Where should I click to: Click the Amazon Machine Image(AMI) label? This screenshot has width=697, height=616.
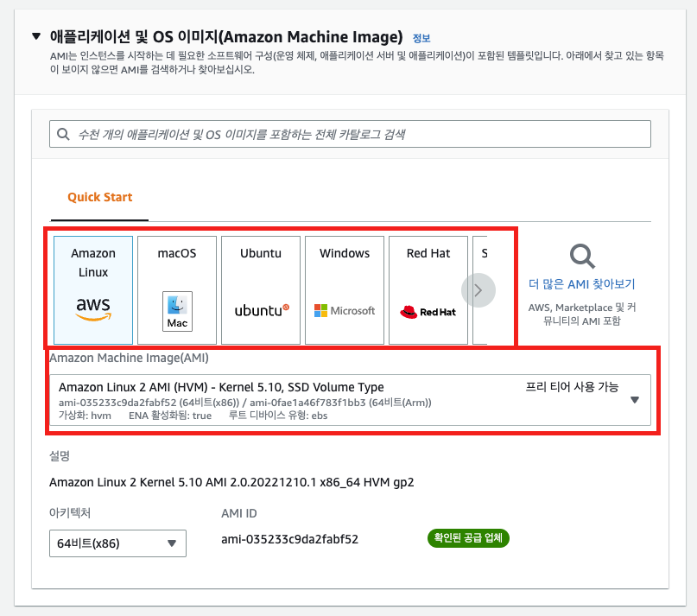click(x=129, y=358)
